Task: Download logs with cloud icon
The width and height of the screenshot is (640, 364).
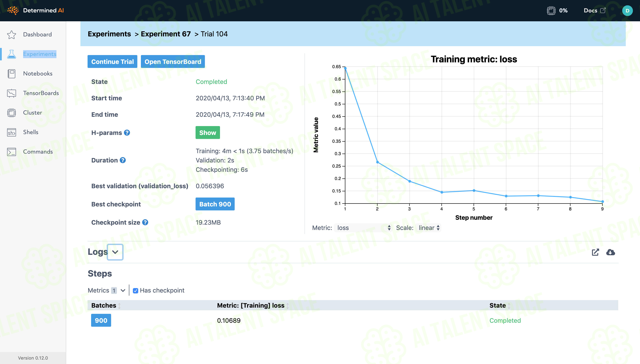Action: [610, 252]
